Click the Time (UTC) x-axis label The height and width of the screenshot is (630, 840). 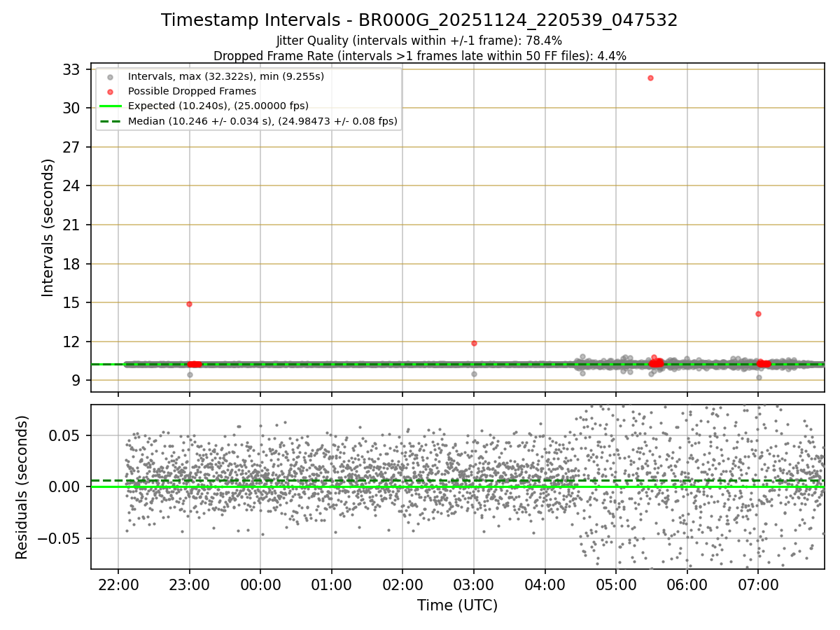point(457,605)
